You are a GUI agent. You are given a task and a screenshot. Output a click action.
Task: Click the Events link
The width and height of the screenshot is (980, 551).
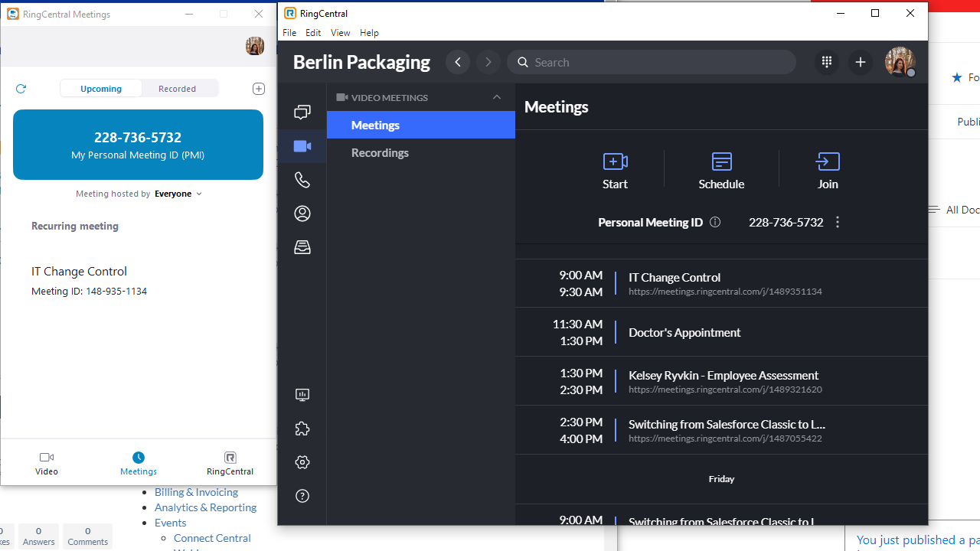(x=170, y=523)
